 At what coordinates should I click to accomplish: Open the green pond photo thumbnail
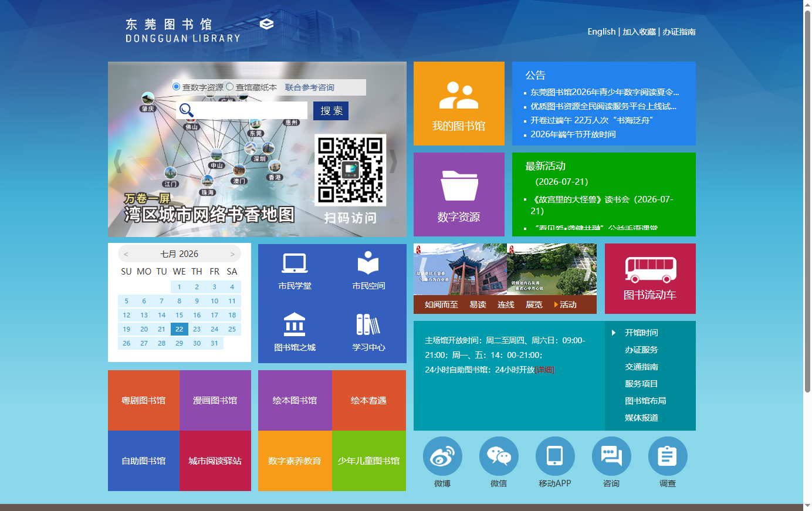pyautogui.click(x=552, y=269)
